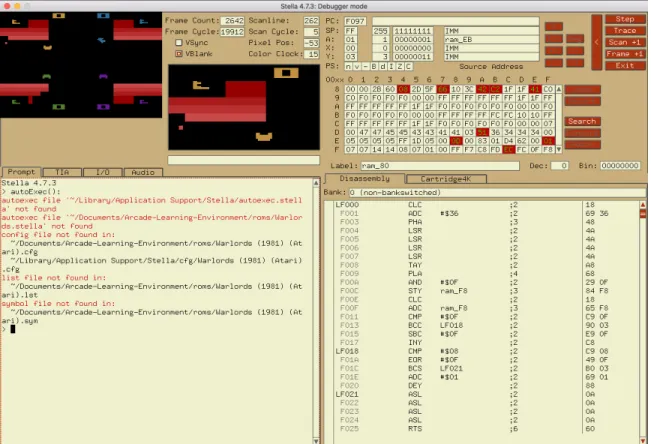Click the Dec value field
Viewport: 651px width, 444px height.
559,166
